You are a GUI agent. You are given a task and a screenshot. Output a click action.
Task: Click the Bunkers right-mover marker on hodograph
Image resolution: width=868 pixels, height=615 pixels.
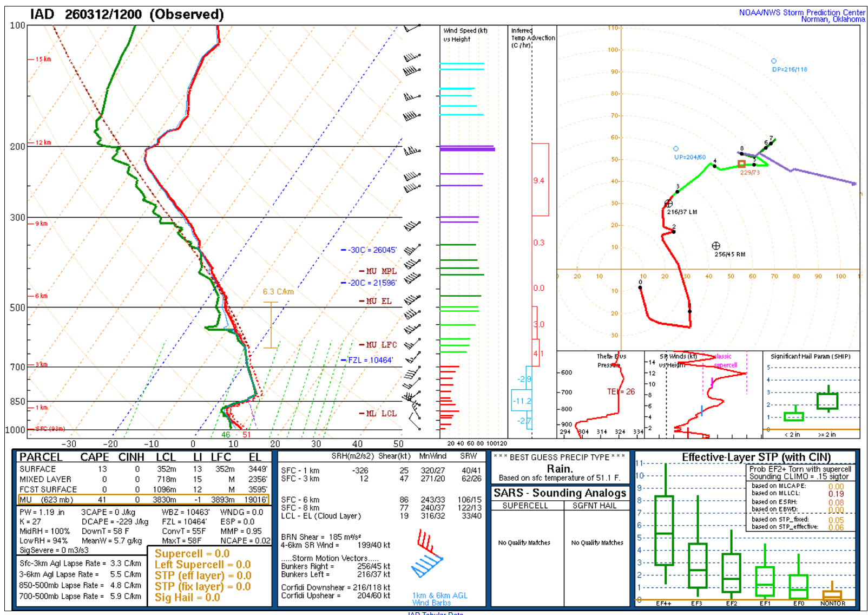tap(715, 246)
